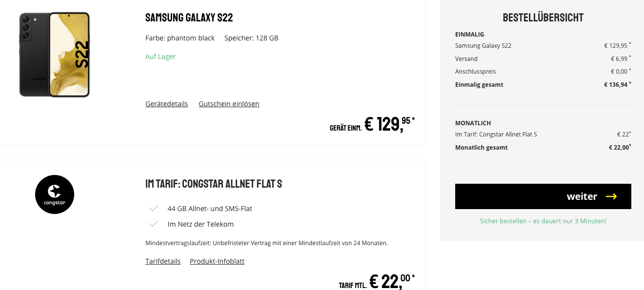Open Gutschein einlösen link
The width and height of the screenshot is (644, 290).
tap(229, 104)
